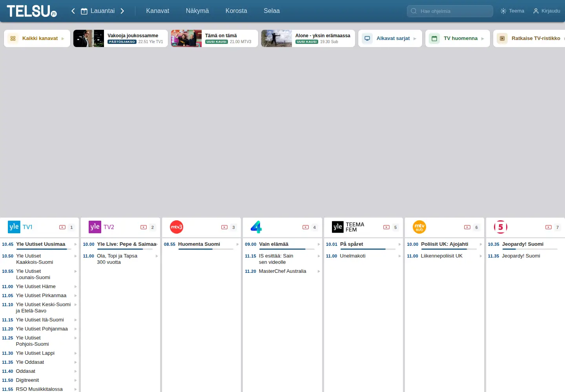Open the Nelonen channel 4 logo
The height and width of the screenshot is (392, 565).
pyautogui.click(x=256, y=227)
